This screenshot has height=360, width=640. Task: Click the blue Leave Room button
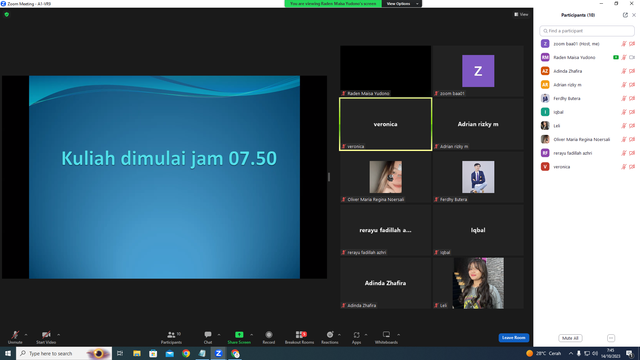513,338
